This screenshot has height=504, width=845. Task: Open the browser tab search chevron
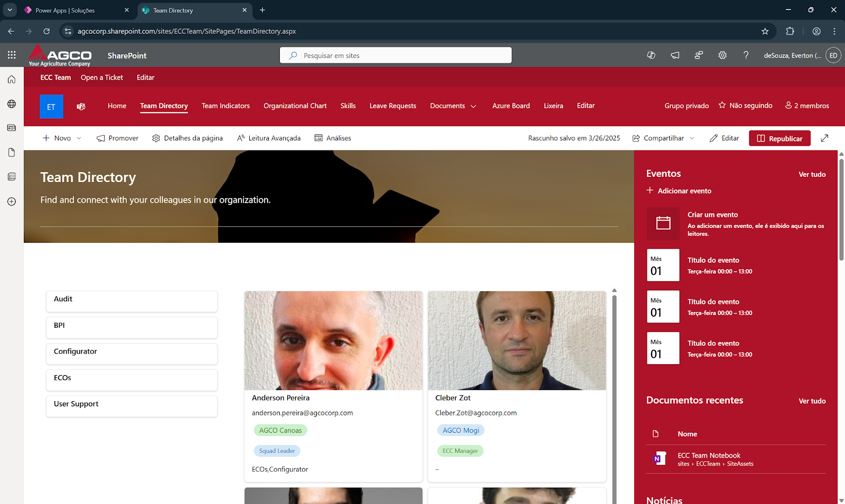click(x=10, y=10)
